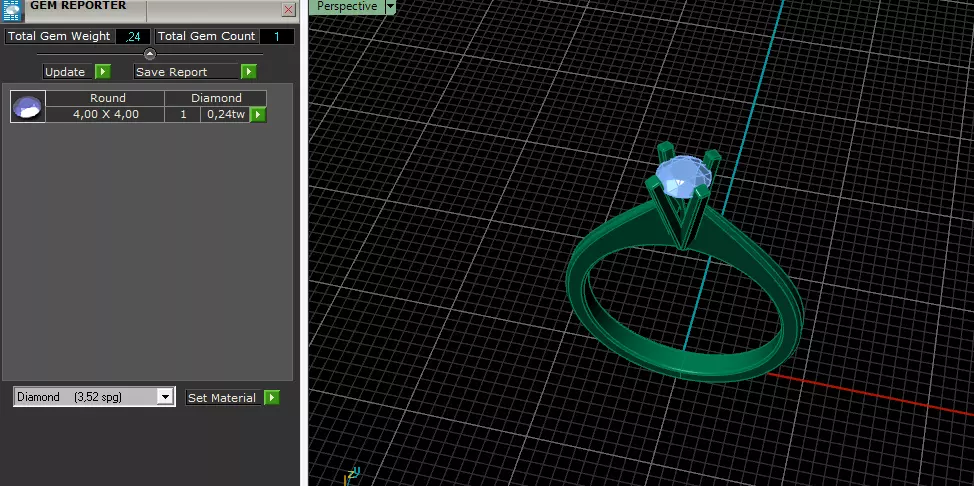Close the Gem Reporter panel

(x=288, y=9)
